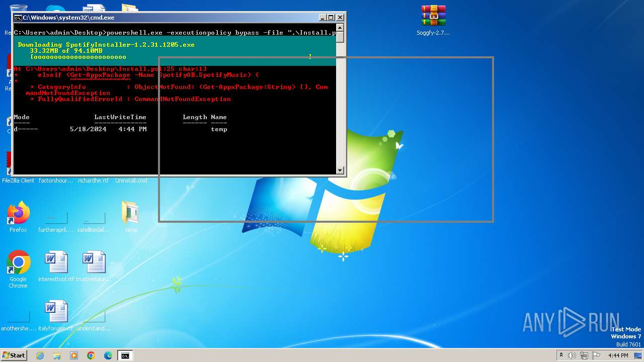Click the 4:44 PM taskbar clock
Screen dimensions: 644x362
618,355
